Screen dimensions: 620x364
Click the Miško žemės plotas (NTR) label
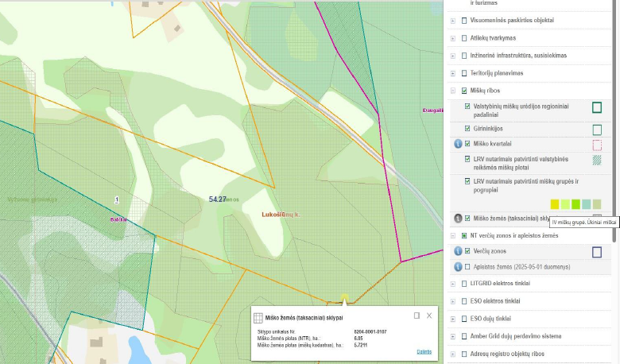click(289, 339)
